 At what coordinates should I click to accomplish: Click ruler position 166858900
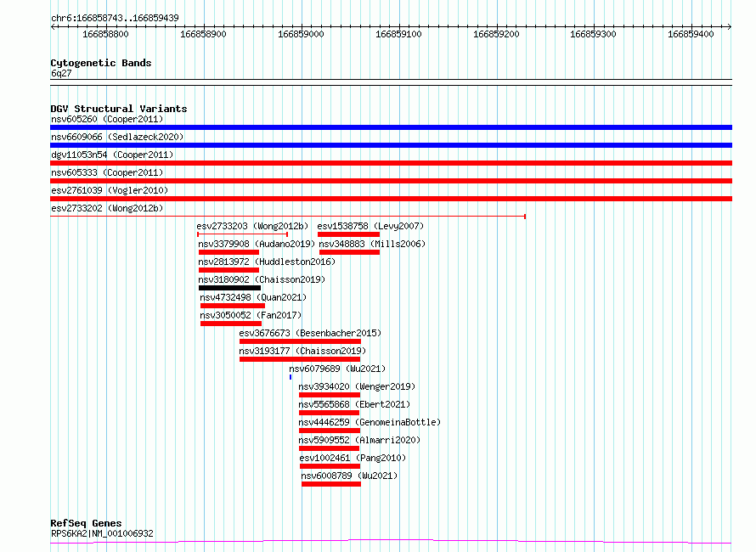pos(203,34)
